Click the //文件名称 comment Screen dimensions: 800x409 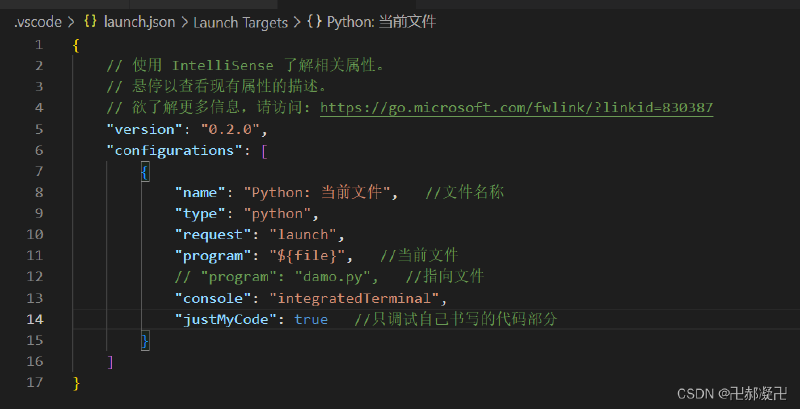tap(465, 192)
